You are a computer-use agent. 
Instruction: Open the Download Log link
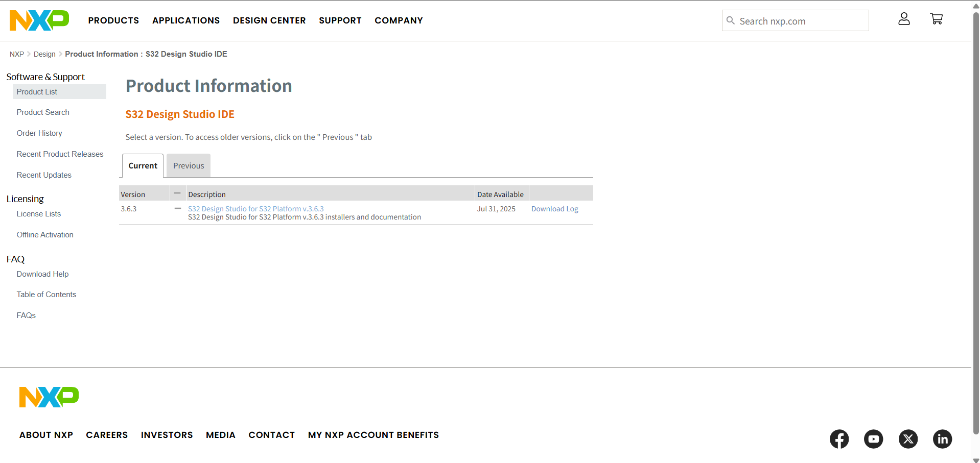[x=555, y=209]
